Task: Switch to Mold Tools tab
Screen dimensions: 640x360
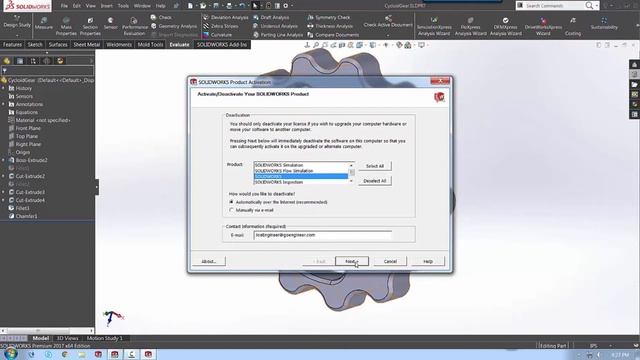Action: pyautogui.click(x=150, y=44)
